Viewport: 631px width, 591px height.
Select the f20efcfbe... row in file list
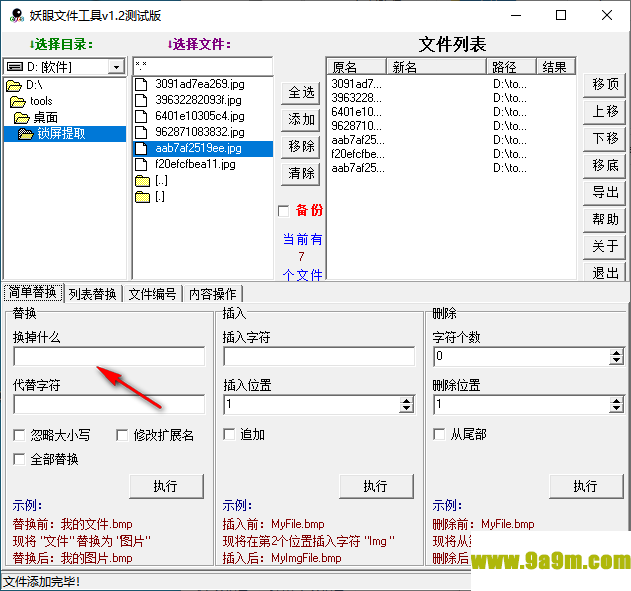[451, 154]
